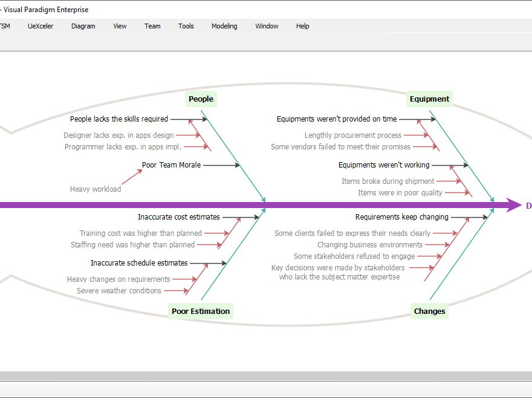Open the Diagram menu
Image resolution: width=532 pixels, height=398 pixels.
(x=83, y=26)
